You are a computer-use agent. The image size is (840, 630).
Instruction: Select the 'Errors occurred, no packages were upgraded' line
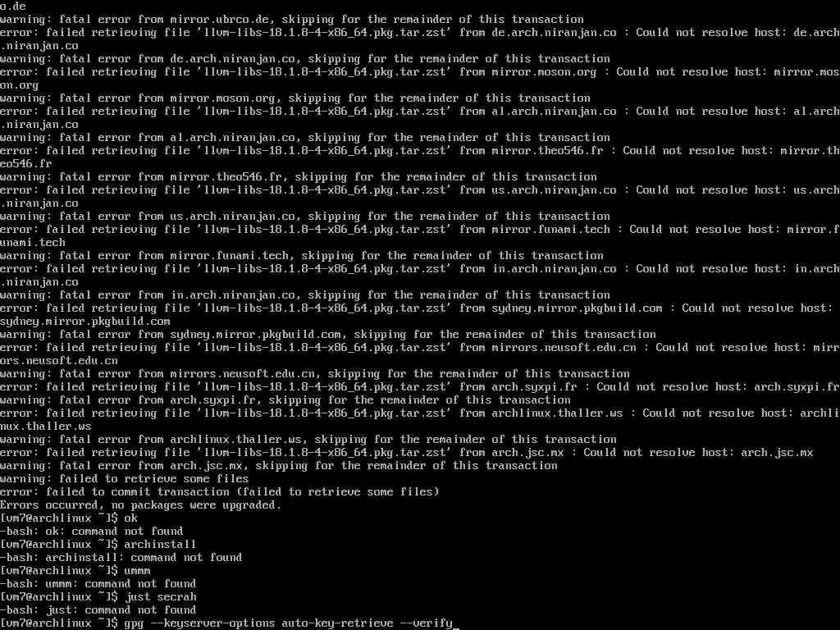point(140,505)
